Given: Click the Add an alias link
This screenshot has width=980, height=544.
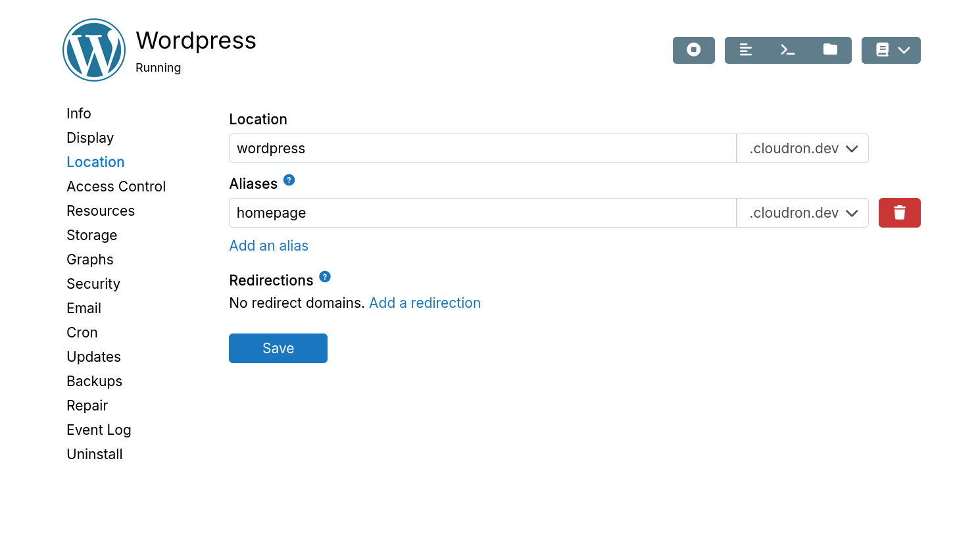Looking at the screenshot, I should click(x=268, y=246).
